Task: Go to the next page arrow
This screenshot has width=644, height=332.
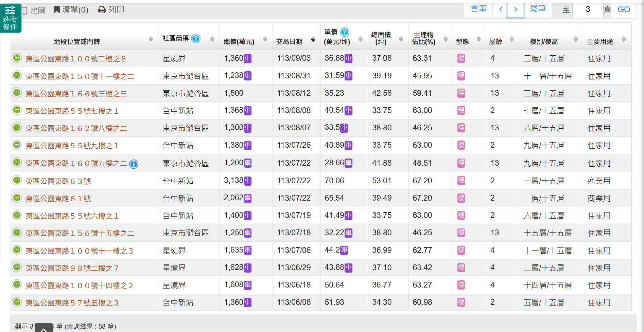Action: click(x=516, y=10)
